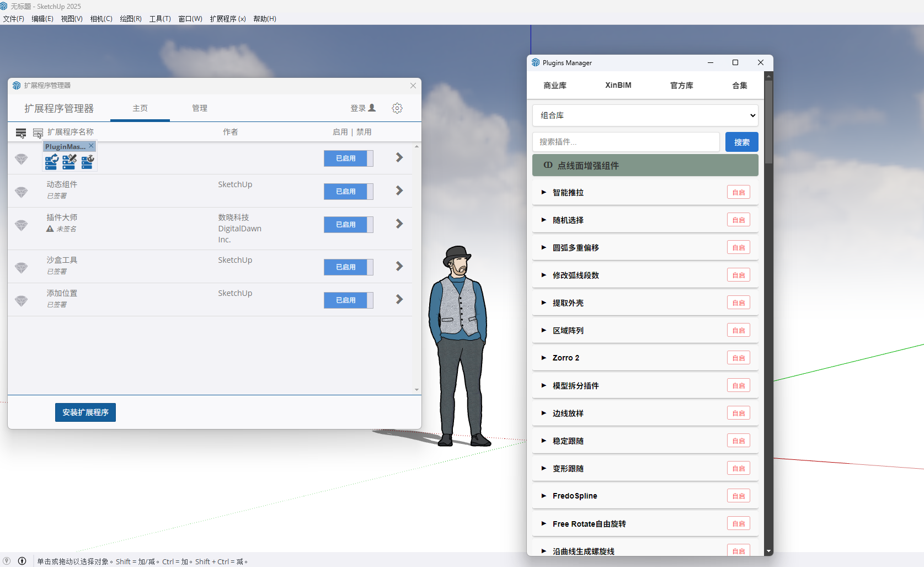
Task: Open the 扩展程序 menu in menu bar
Action: pos(227,19)
